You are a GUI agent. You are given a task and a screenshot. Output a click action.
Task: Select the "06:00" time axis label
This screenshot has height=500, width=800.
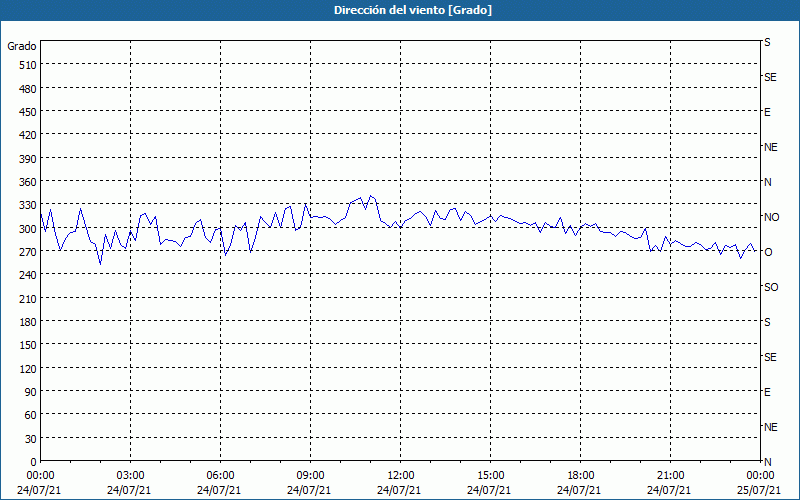click(x=220, y=476)
